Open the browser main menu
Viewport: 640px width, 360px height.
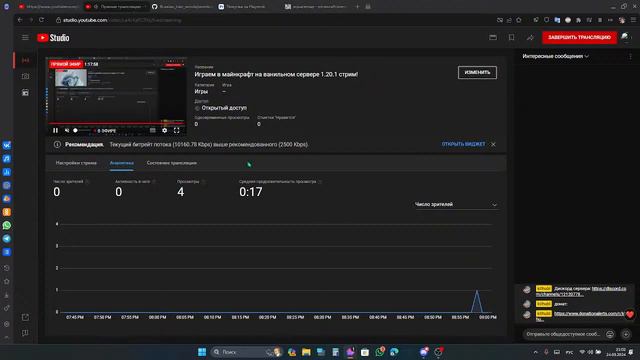coord(633,20)
